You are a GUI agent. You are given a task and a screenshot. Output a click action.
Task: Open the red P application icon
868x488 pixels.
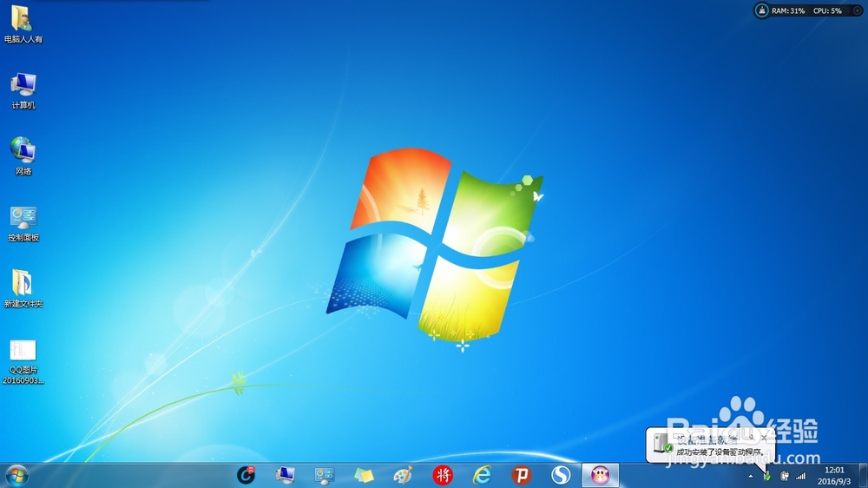(x=522, y=475)
